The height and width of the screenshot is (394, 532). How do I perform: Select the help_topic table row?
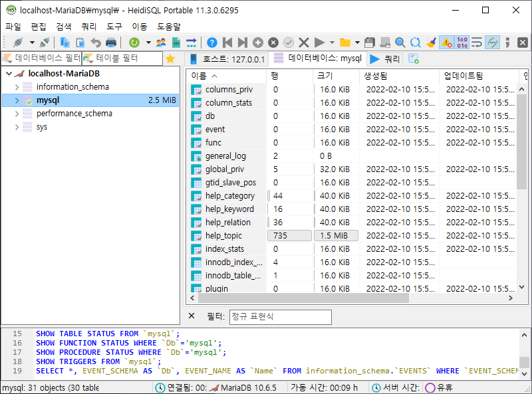coord(351,236)
